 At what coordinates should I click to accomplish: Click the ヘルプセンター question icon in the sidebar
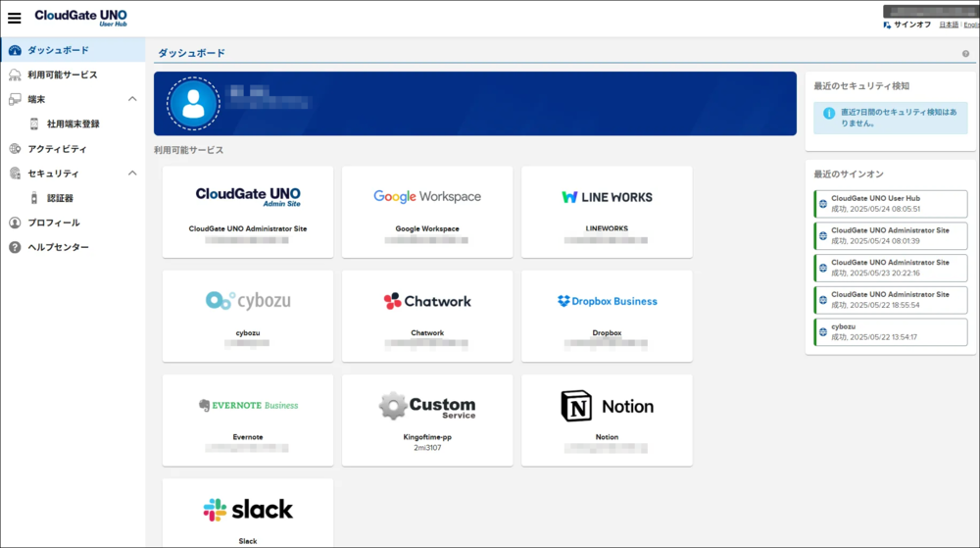15,247
